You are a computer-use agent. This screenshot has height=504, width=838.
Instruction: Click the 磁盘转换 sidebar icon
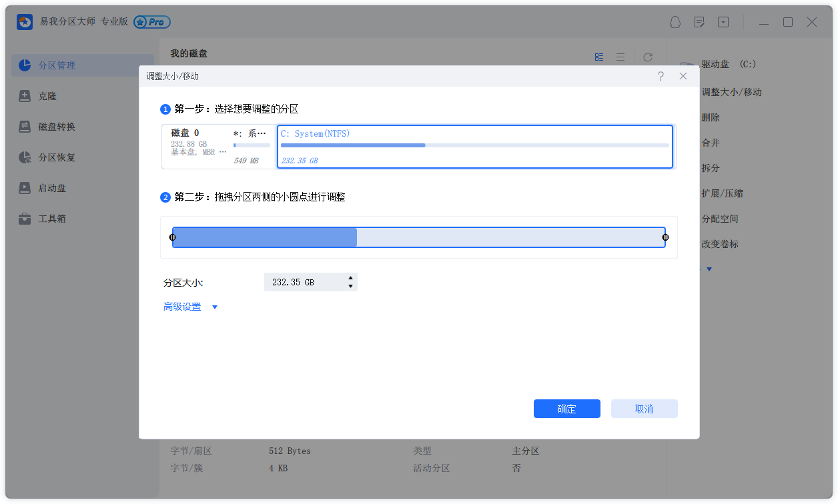click(25, 127)
